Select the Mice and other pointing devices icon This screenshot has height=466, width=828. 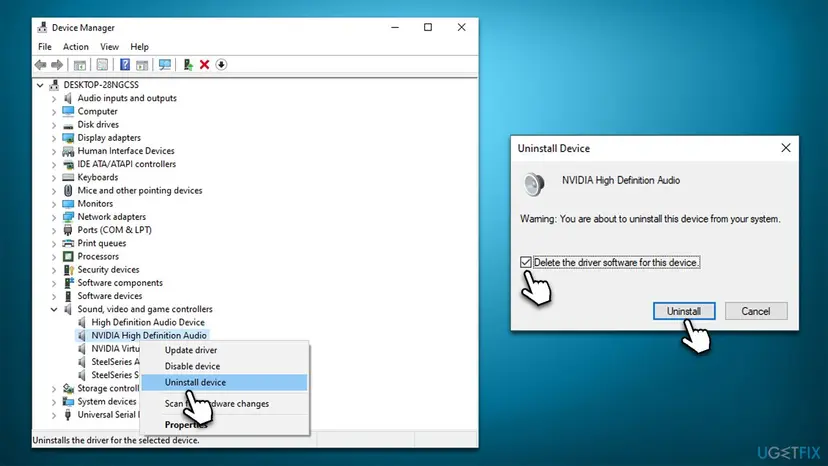click(68, 191)
